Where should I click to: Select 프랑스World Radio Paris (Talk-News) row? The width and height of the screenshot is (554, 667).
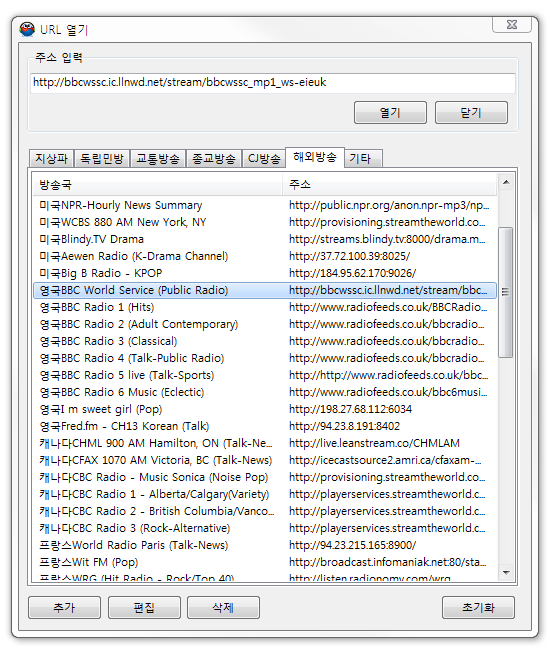(265, 546)
